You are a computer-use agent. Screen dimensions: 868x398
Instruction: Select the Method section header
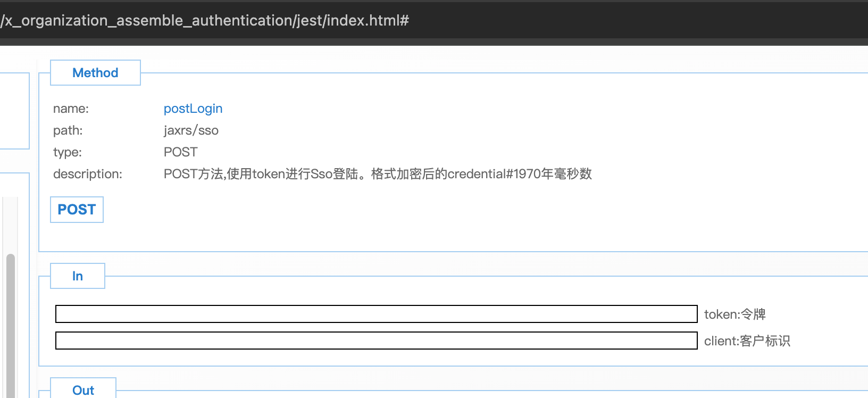(x=95, y=73)
